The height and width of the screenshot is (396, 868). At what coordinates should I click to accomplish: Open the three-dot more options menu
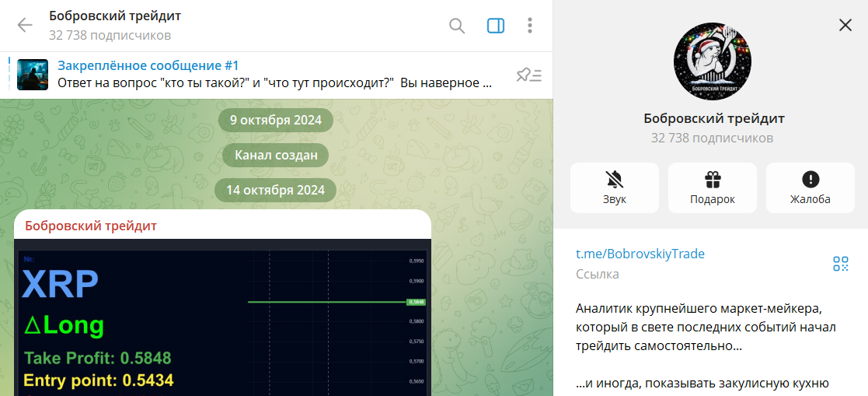[530, 26]
